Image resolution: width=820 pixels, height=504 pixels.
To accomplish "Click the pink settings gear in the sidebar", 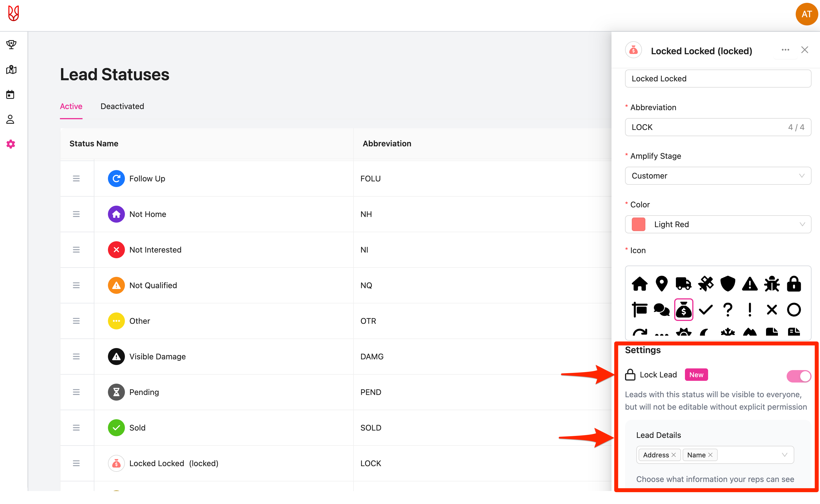I will (11, 144).
